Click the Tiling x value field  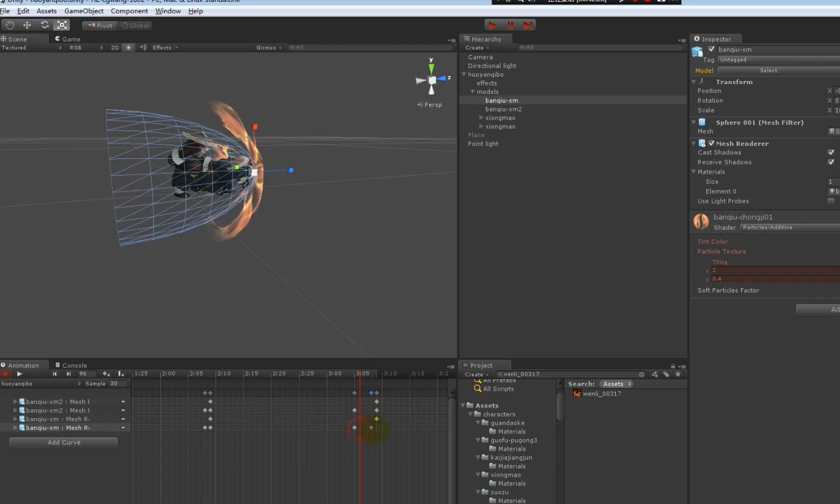tap(775, 270)
